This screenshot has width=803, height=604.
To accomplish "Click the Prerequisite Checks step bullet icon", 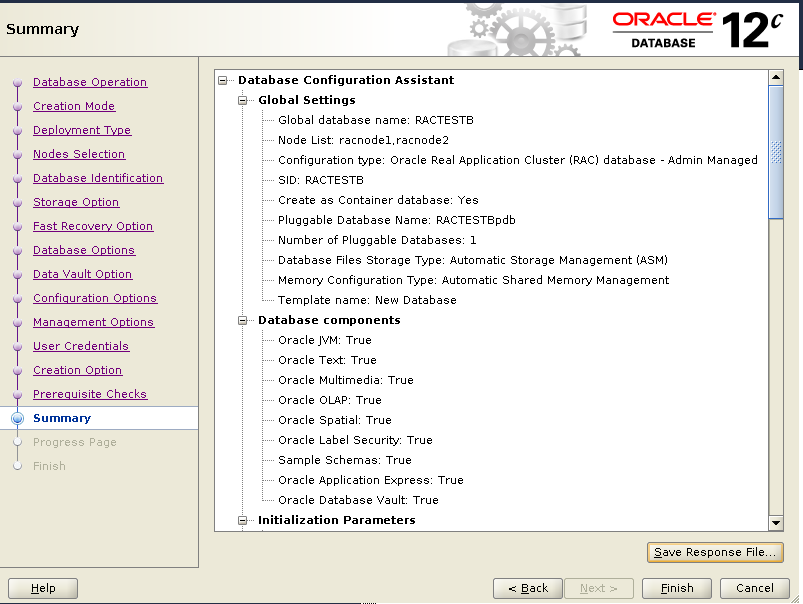I will point(17,394).
